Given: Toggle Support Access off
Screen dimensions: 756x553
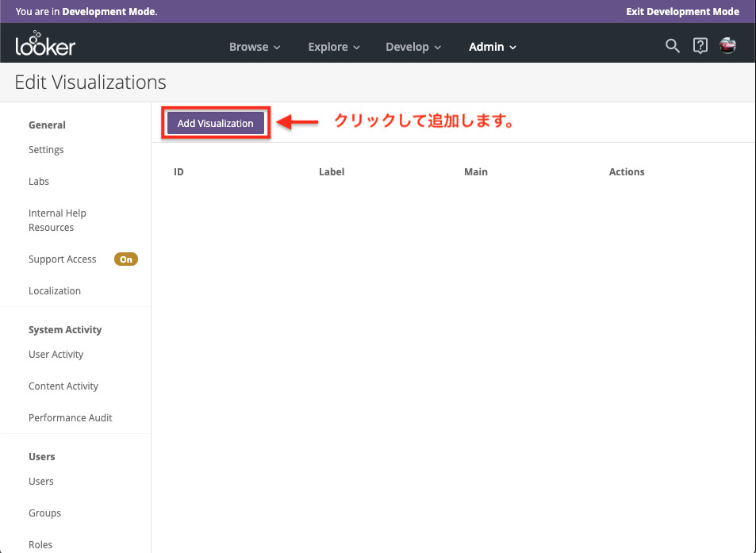Looking at the screenshot, I should [x=125, y=259].
